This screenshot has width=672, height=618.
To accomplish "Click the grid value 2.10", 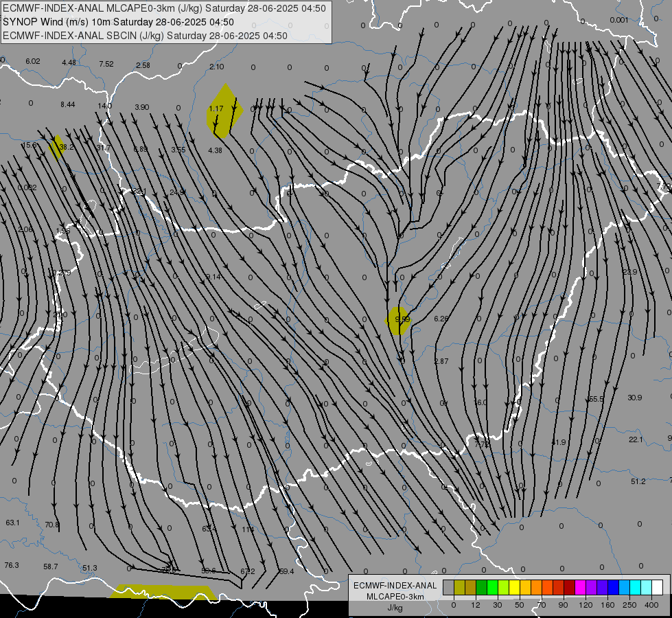I will [x=217, y=67].
